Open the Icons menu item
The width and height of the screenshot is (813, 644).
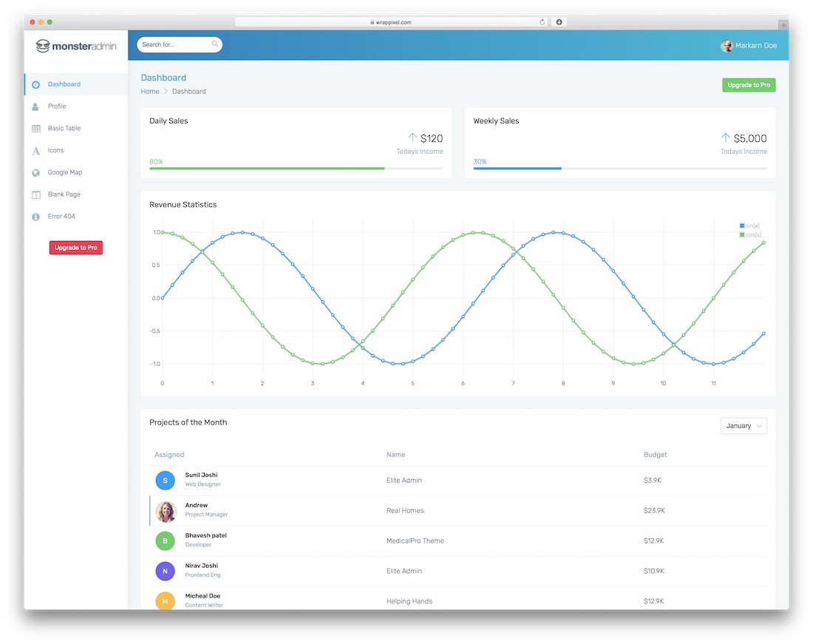click(x=76, y=150)
